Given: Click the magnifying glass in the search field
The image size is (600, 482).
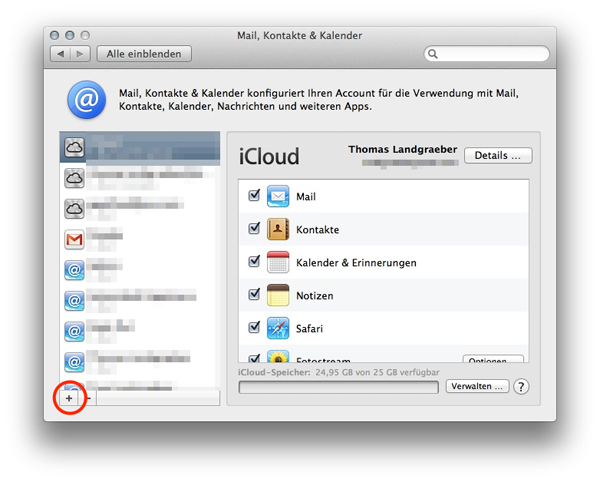Looking at the screenshot, I should (433, 54).
